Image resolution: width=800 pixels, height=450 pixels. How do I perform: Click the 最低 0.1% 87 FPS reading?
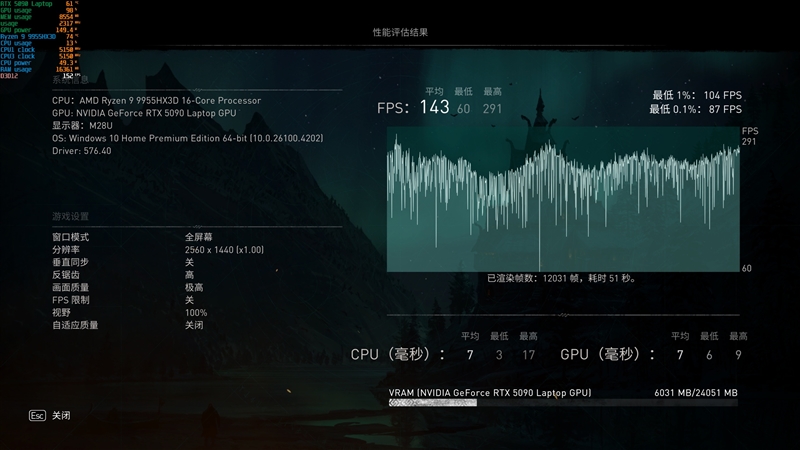tap(695, 108)
